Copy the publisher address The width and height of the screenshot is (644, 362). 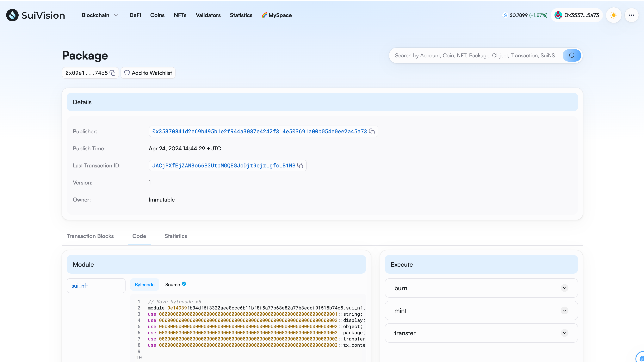(372, 132)
